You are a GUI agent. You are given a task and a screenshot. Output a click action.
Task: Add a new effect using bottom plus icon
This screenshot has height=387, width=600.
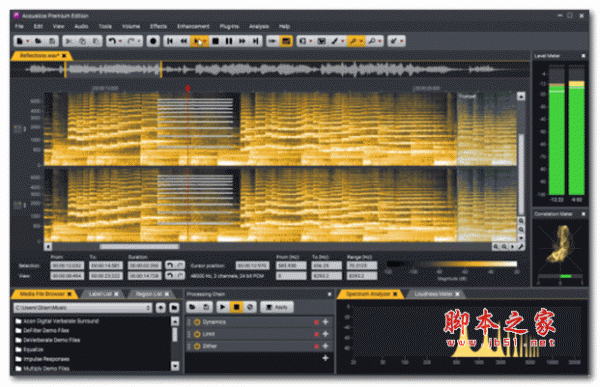pyautogui.click(x=325, y=358)
